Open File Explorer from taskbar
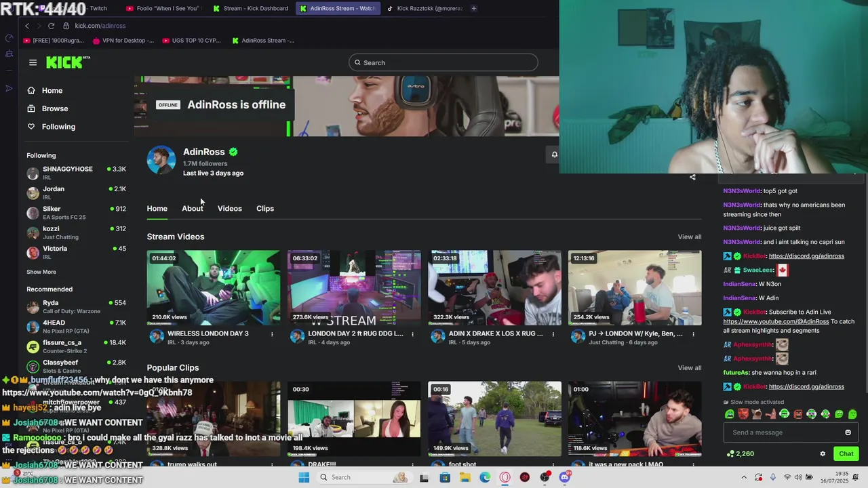 tap(465, 477)
